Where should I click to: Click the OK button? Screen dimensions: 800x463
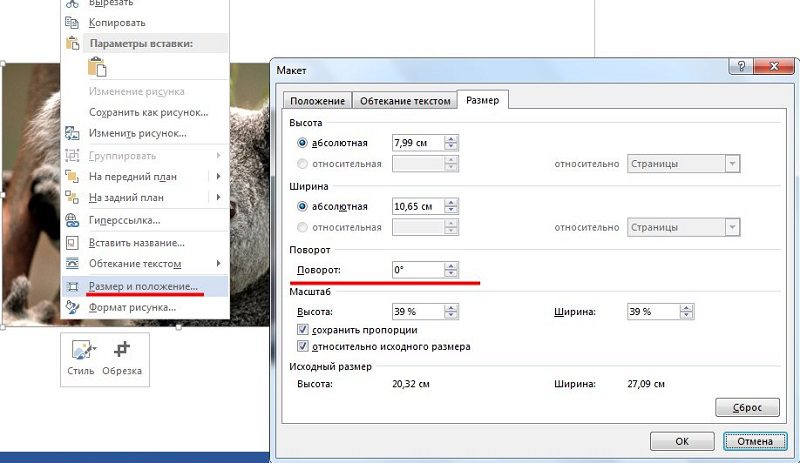click(x=682, y=441)
